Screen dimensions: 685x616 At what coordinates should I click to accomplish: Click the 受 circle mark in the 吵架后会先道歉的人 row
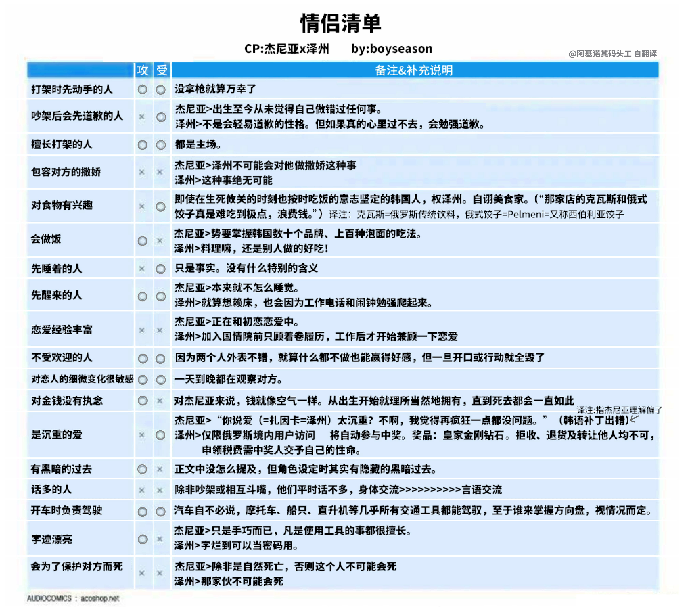tap(161, 117)
